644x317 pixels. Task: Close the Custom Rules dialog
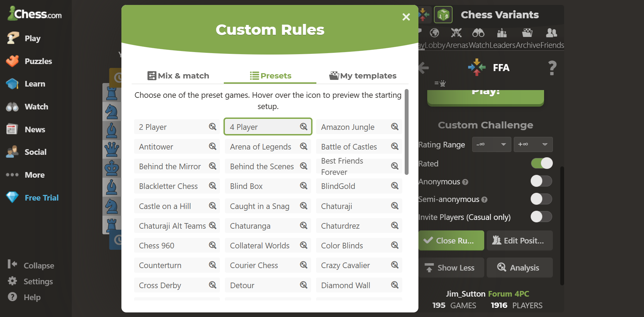tap(406, 17)
